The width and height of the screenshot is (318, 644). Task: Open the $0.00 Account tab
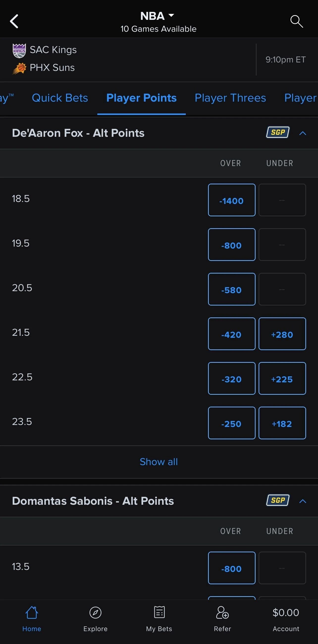click(286, 618)
